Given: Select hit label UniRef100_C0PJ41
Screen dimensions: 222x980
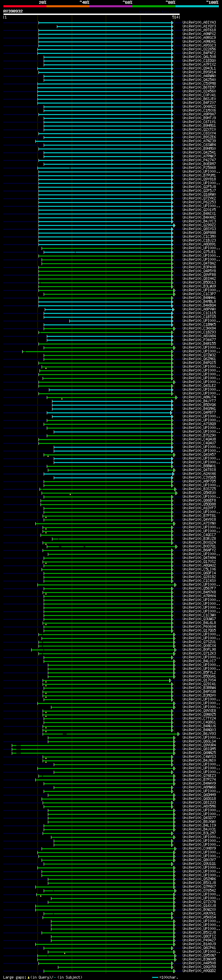Looking at the screenshot, I should click(199, 95).
